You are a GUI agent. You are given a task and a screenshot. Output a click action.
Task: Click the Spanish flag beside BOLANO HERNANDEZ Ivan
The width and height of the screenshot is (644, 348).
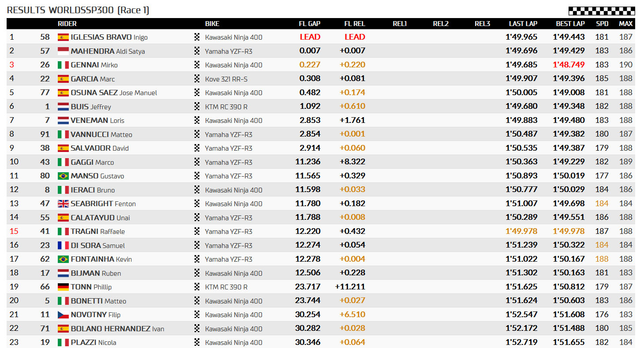tap(63, 329)
